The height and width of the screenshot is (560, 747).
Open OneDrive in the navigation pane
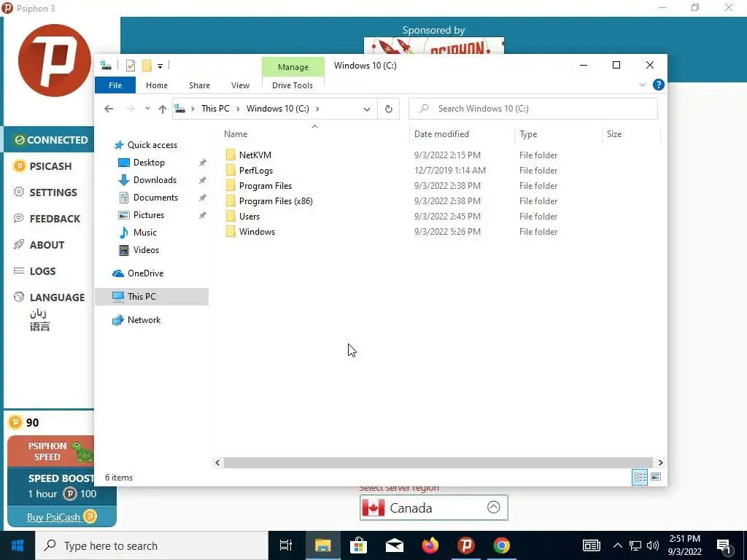click(145, 273)
